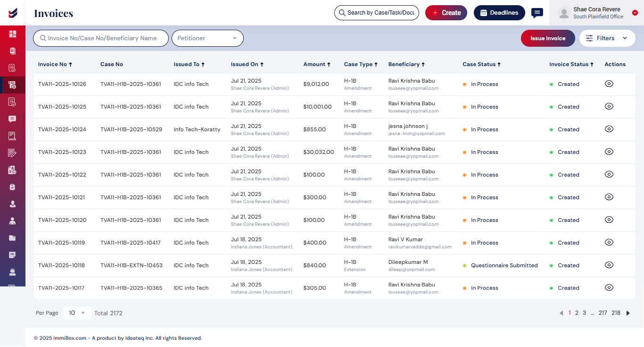Go to next page using right arrow
Viewport: 644px width, 347px height.
[628, 313]
